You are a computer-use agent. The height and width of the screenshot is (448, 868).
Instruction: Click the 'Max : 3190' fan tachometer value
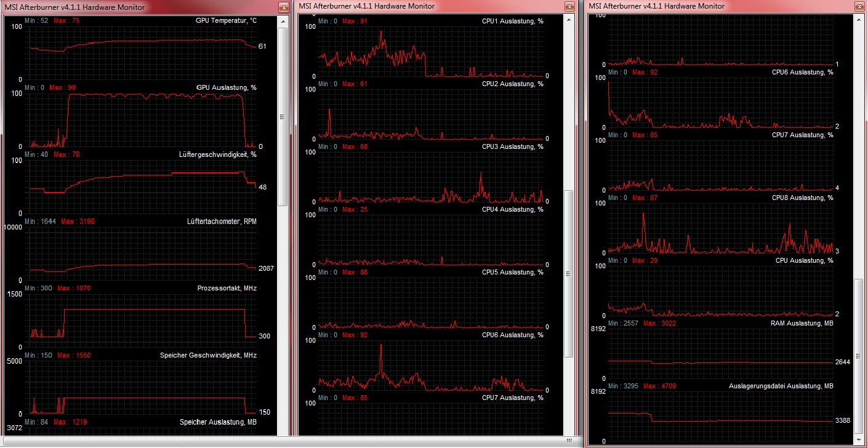pyautogui.click(x=78, y=222)
